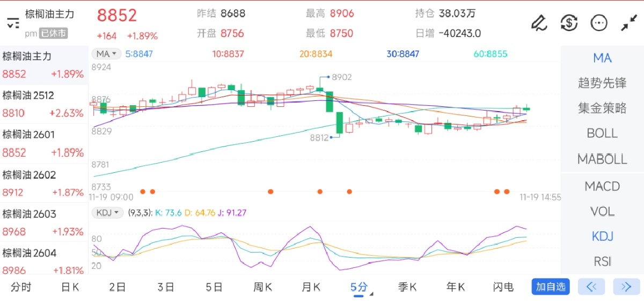Go to next contract with right chevrons
Image resolution: width=644 pixels, height=307 pixels.
(626, 287)
